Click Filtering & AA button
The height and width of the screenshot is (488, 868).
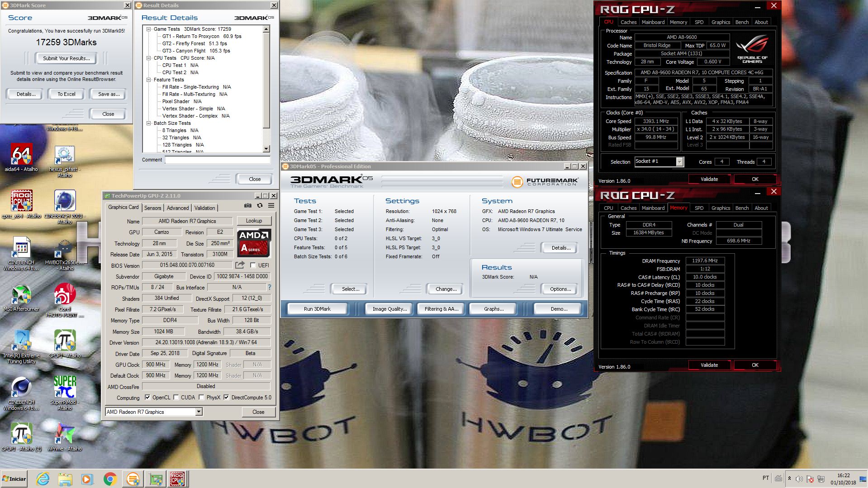point(441,309)
